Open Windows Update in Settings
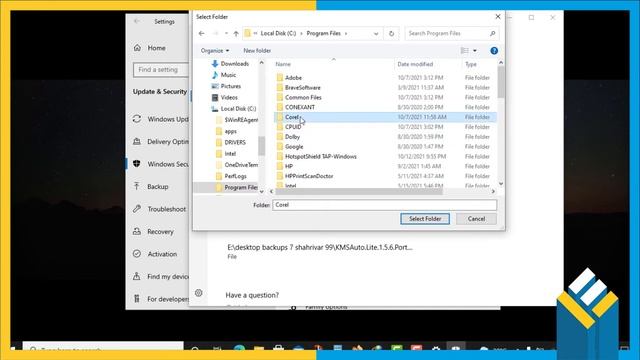The image size is (640, 360). pyautogui.click(x=160, y=119)
